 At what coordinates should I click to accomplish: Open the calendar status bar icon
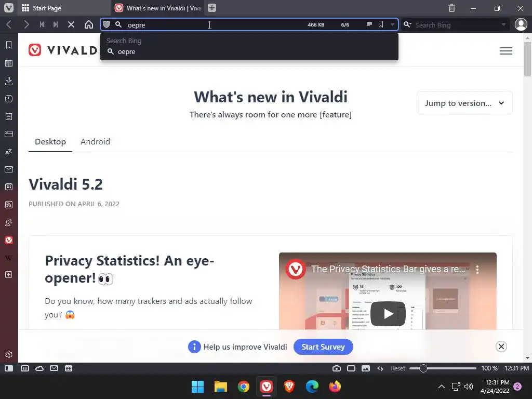pos(69,368)
